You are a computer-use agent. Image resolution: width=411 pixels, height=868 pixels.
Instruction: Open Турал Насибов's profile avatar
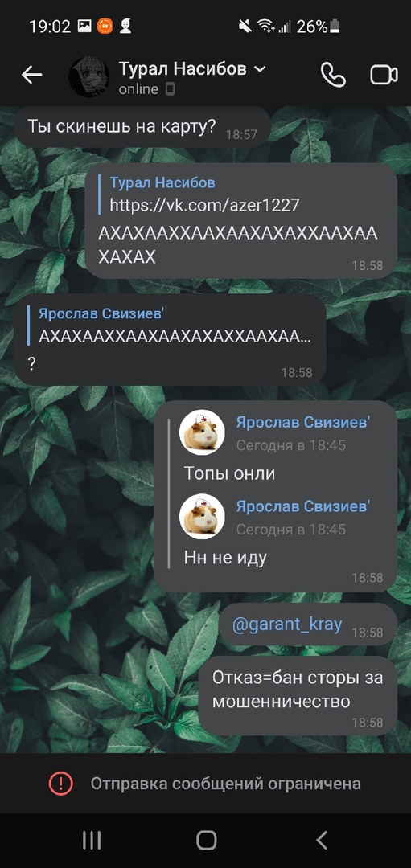pyautogui.click(x=88, y=76)
